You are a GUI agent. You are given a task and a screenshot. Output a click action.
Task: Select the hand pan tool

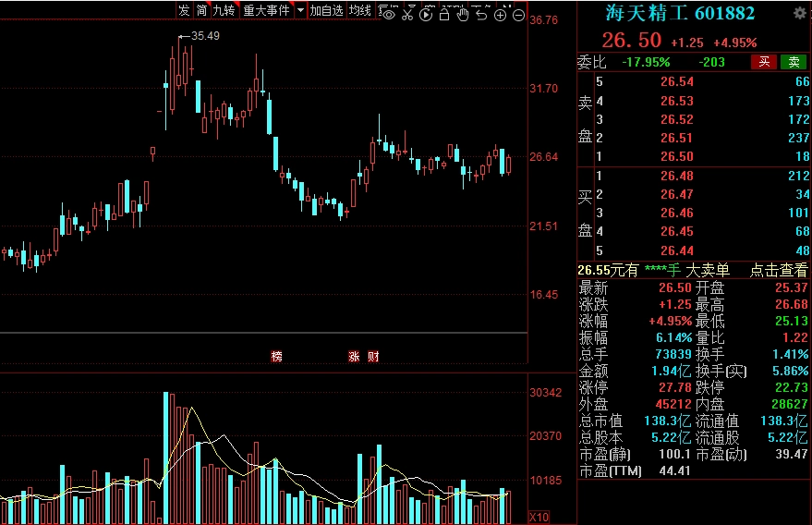point(463,13)
